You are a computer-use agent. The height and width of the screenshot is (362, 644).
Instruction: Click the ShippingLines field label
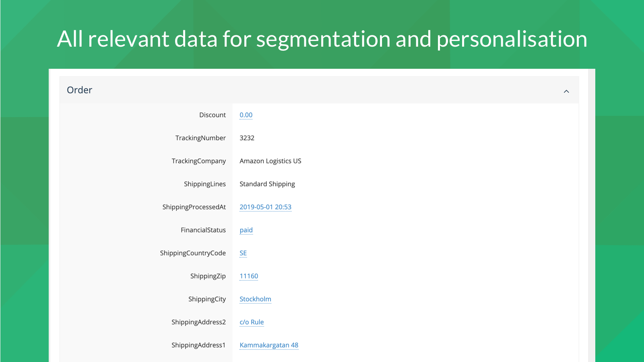(204, 184)
